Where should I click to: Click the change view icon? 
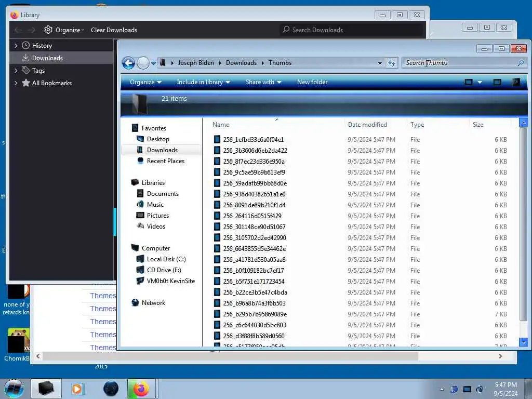469,82
